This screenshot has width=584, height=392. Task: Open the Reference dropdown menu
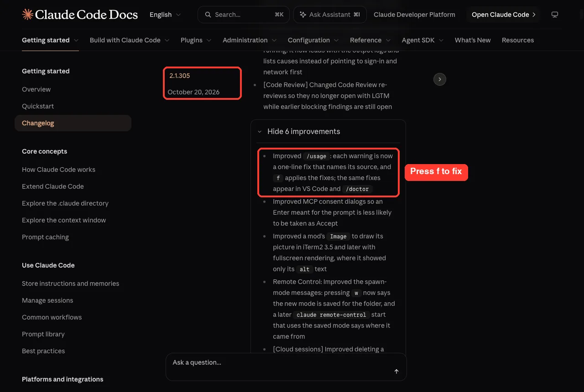point(370,40)
